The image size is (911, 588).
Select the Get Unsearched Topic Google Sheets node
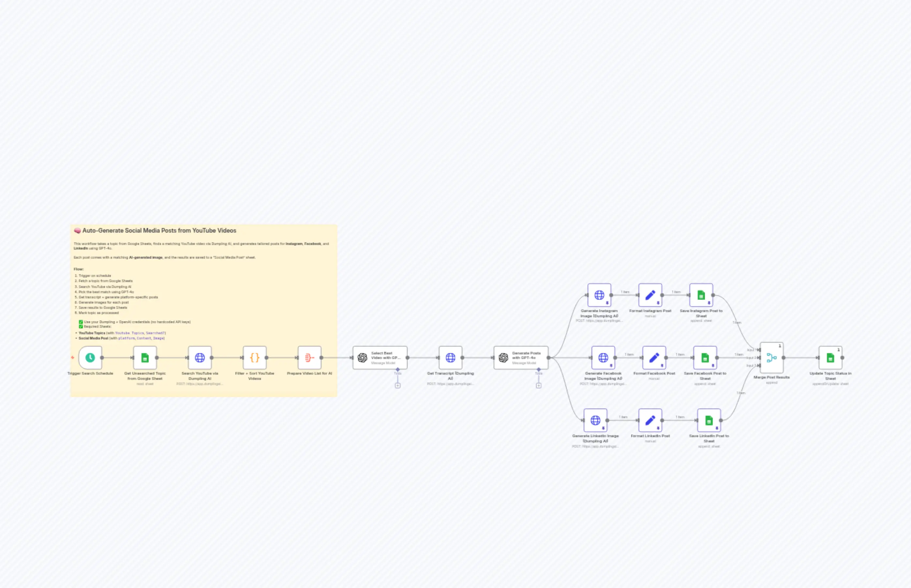point(145,358)
